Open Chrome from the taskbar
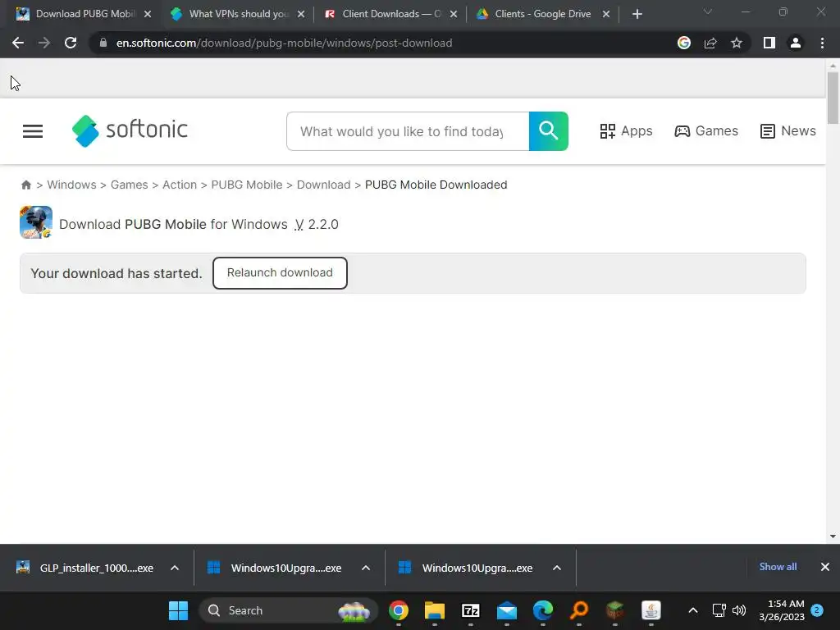This screenshot has width=840, height=630. click(x=399, y=610)
